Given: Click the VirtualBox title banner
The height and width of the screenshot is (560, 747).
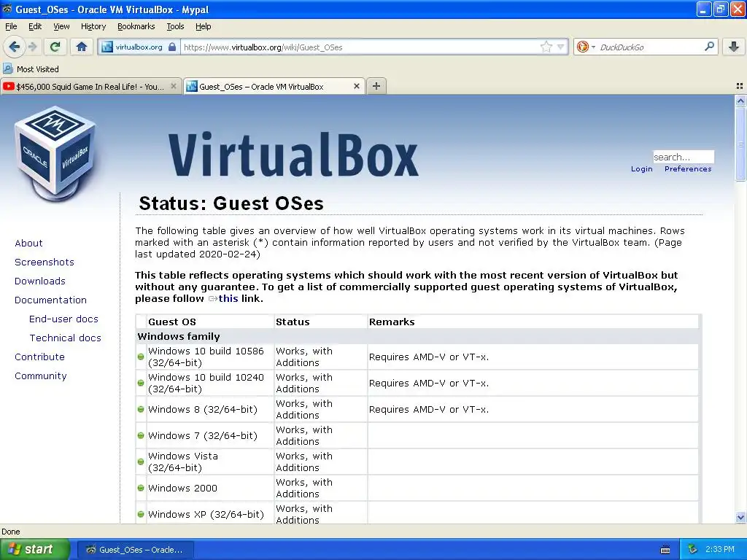Looking at the screenshot, I should (293, 154).
